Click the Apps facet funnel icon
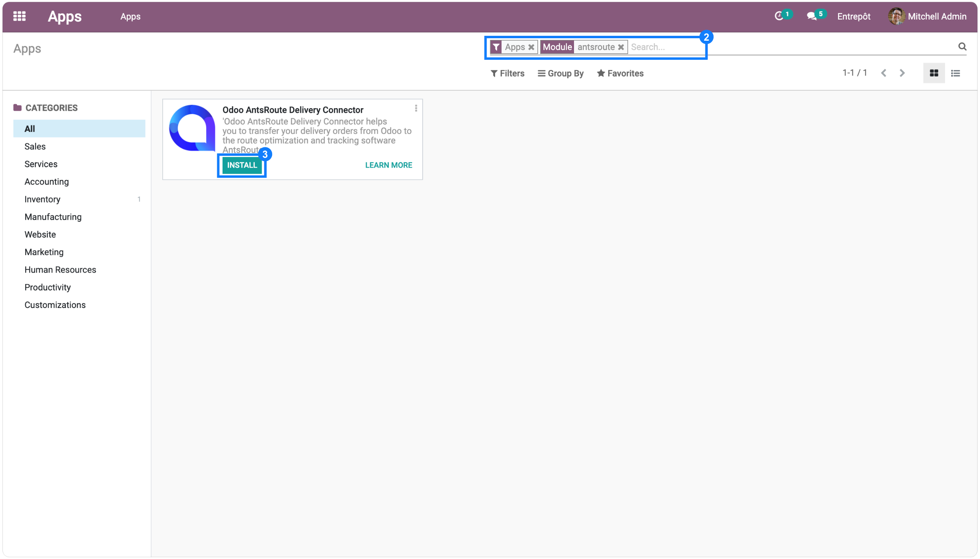The image size is (980, 559). (496, 47)
